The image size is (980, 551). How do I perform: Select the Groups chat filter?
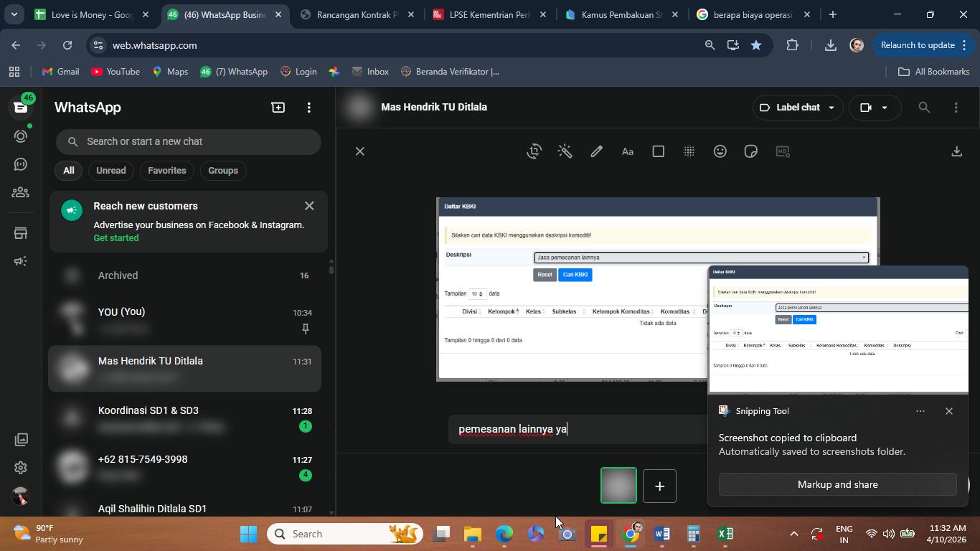pyautogui.click(x=223, y=170)
